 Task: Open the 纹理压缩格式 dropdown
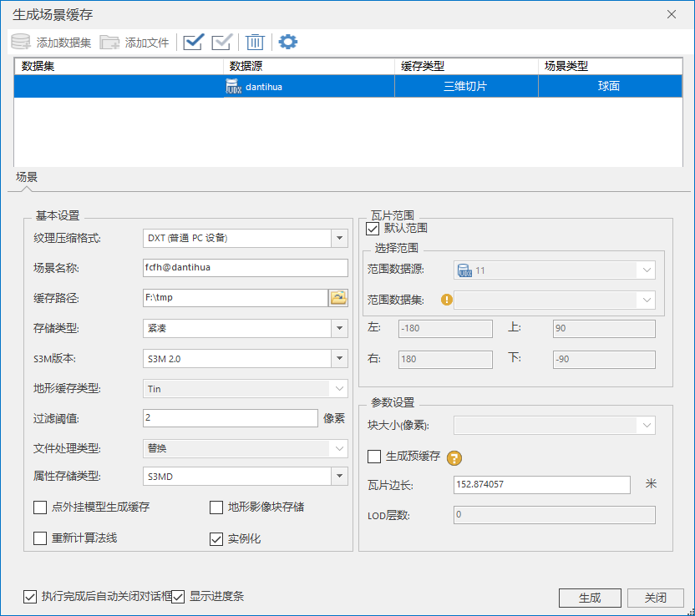click(339, 238)
